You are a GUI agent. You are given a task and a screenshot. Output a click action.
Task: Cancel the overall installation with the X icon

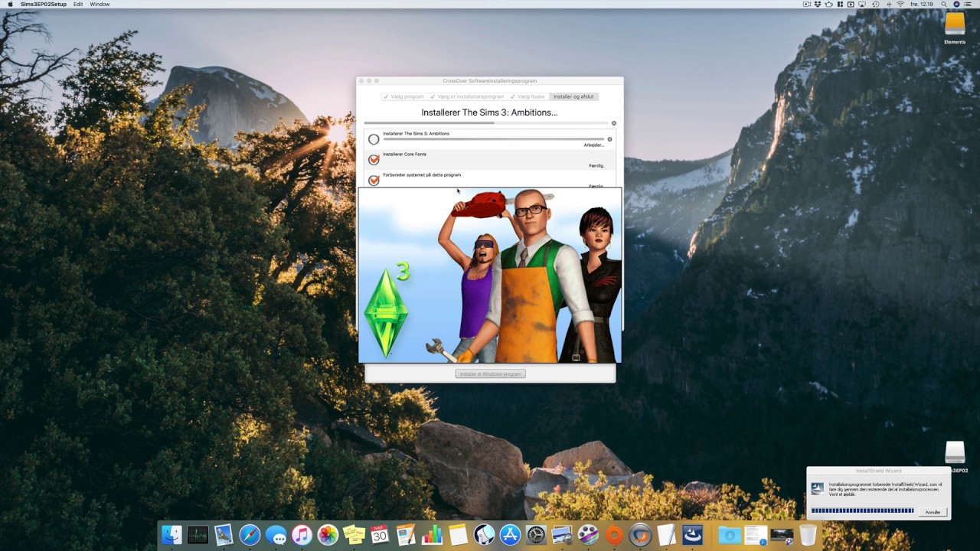[x=613, y=123]
